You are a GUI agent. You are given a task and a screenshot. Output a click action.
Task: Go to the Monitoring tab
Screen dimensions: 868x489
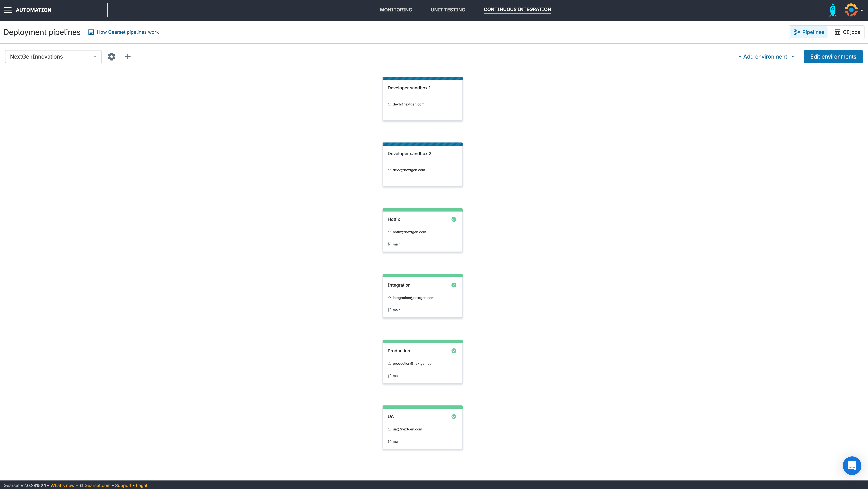396,10
